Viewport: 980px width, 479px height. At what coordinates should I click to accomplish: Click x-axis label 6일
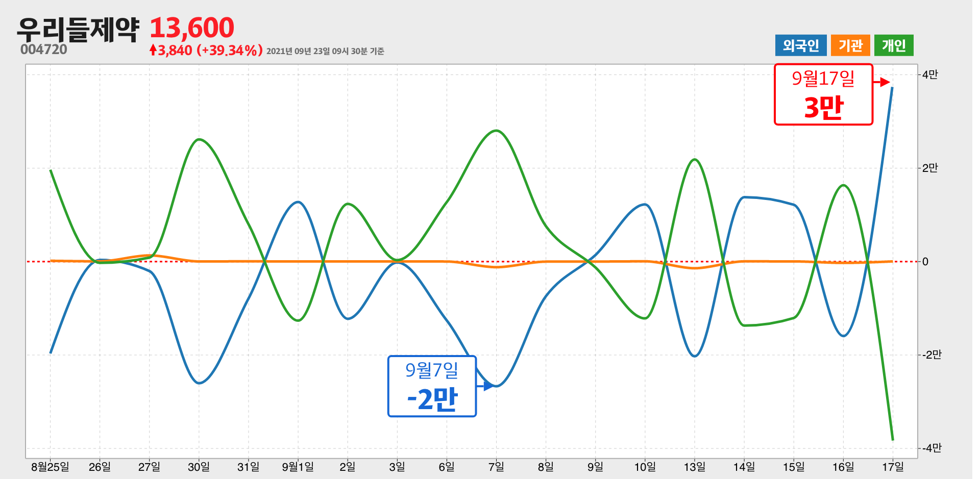(447, 467)
